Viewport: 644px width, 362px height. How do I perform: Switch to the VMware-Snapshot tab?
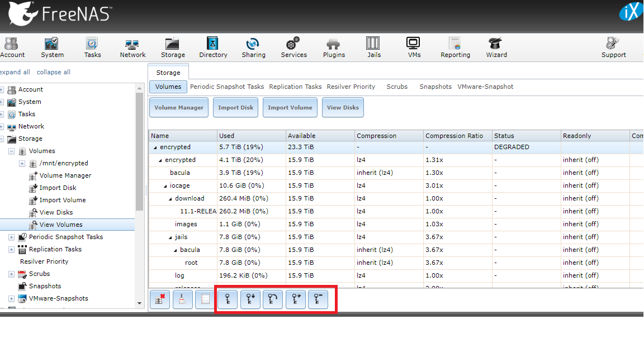coord(485,87)
